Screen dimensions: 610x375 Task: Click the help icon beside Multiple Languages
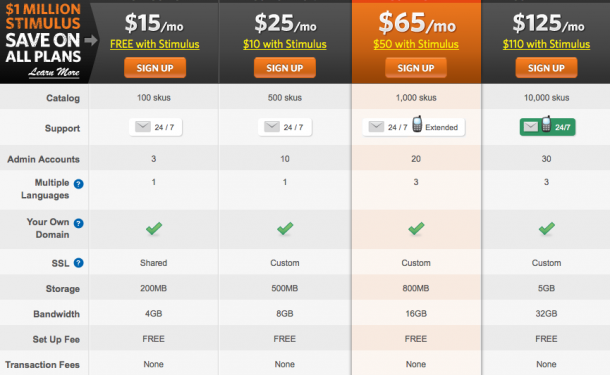click(x=79, y=184)
